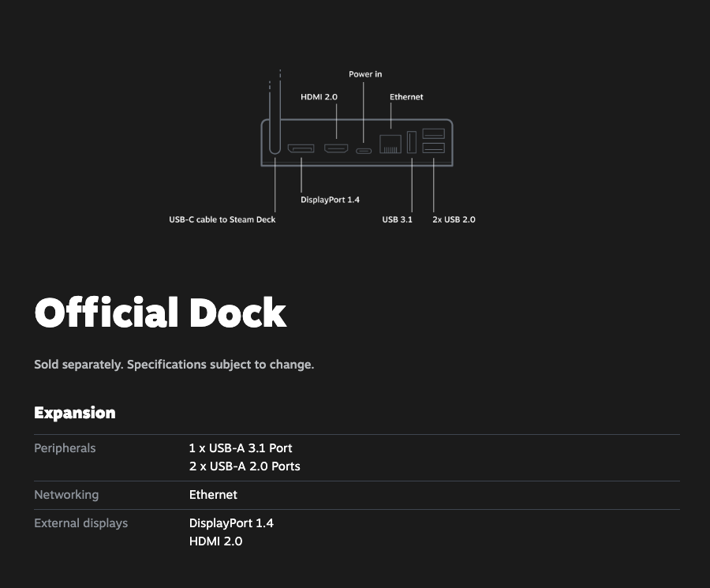The width and height of the screenshot is (710, 588).
Task: Click the upper USB 2.0 port in the diagram
Action: tap(433, 133)
